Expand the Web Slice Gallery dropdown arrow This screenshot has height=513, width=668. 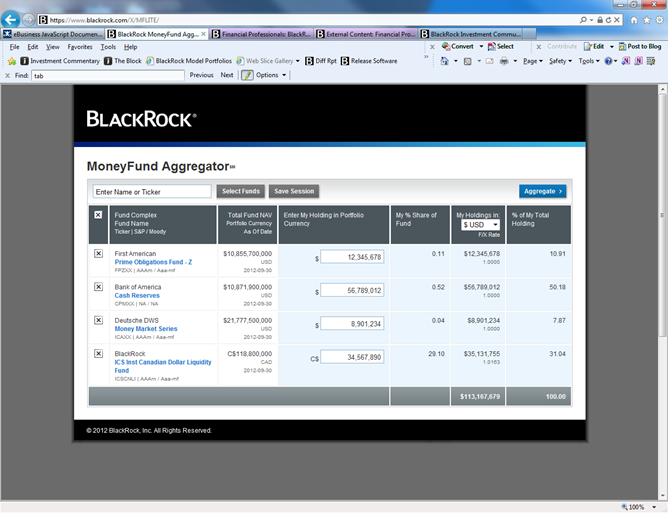297,61
